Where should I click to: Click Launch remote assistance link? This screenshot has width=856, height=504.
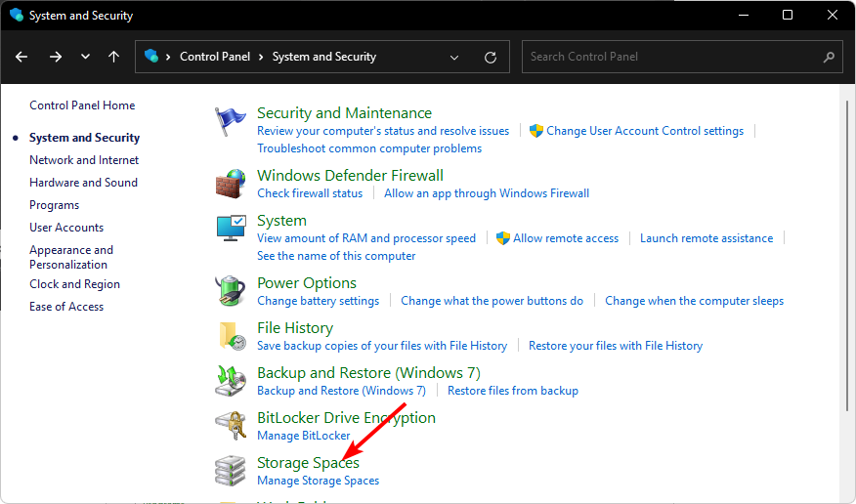point(706,238)
